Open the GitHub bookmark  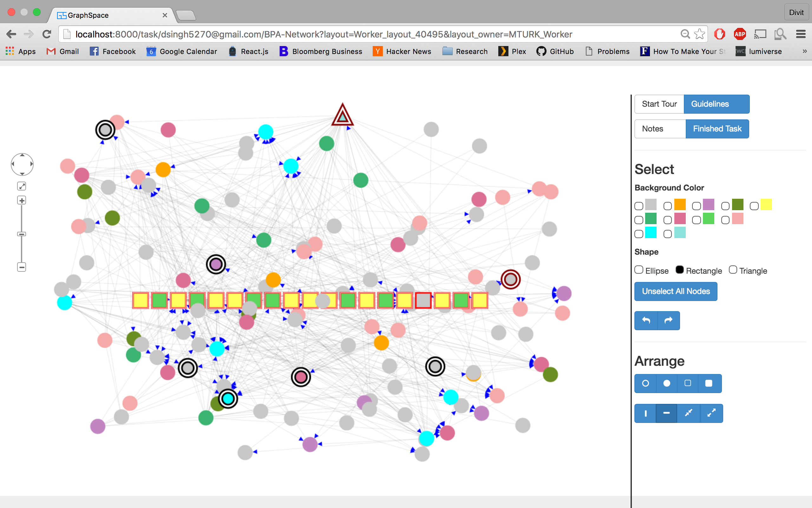(x=555, y=51)
